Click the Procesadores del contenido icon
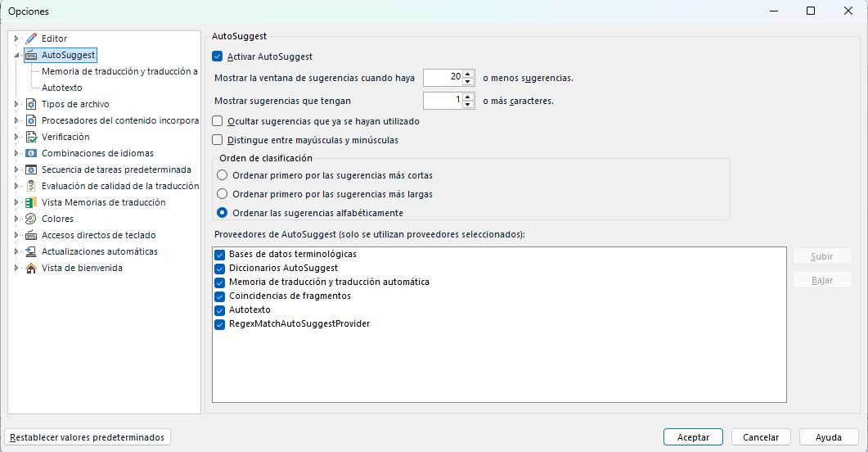 [x=31, y=120]
